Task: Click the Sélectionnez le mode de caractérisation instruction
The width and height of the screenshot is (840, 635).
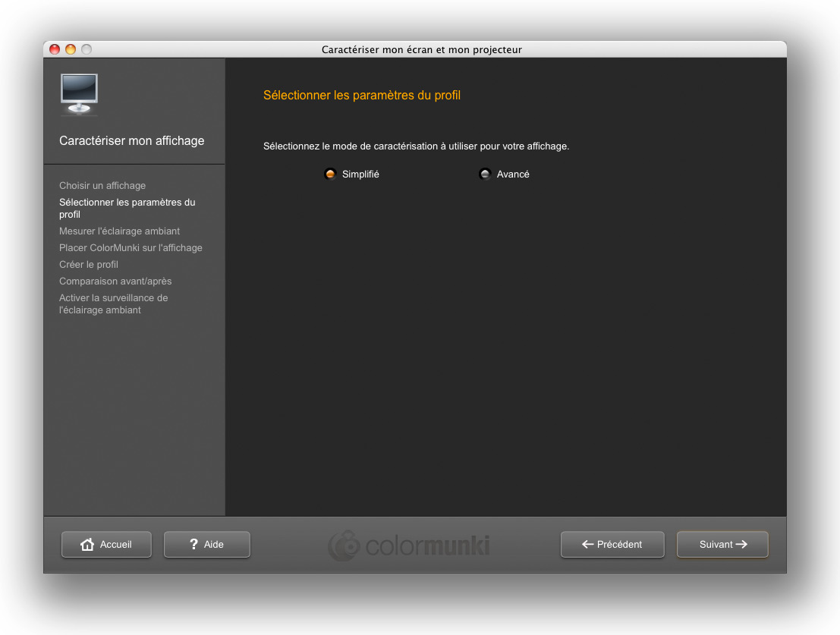Action: [417, 146]
